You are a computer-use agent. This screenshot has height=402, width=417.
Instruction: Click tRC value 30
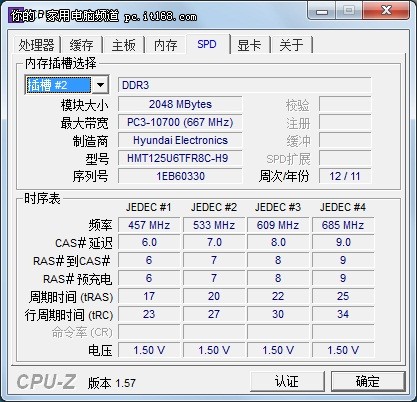(x=278, y=314)
